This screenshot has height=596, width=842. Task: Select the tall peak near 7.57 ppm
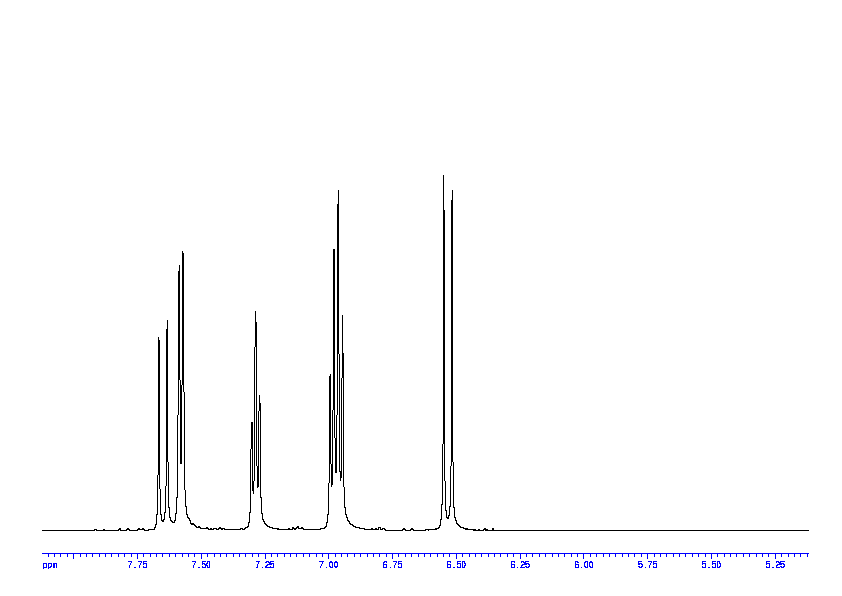[x=183, y=255]
